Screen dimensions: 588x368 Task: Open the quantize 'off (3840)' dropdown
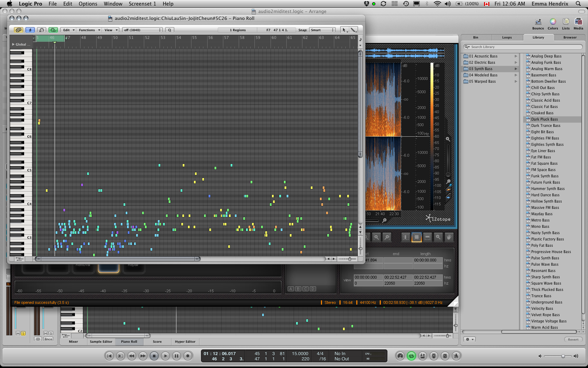tap(142, 30)
